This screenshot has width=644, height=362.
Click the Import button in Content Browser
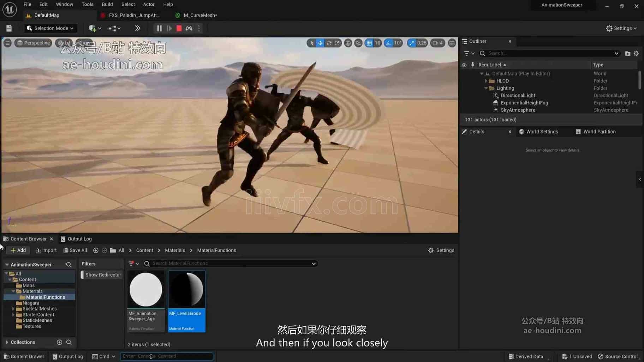click(x=46, y=250)
